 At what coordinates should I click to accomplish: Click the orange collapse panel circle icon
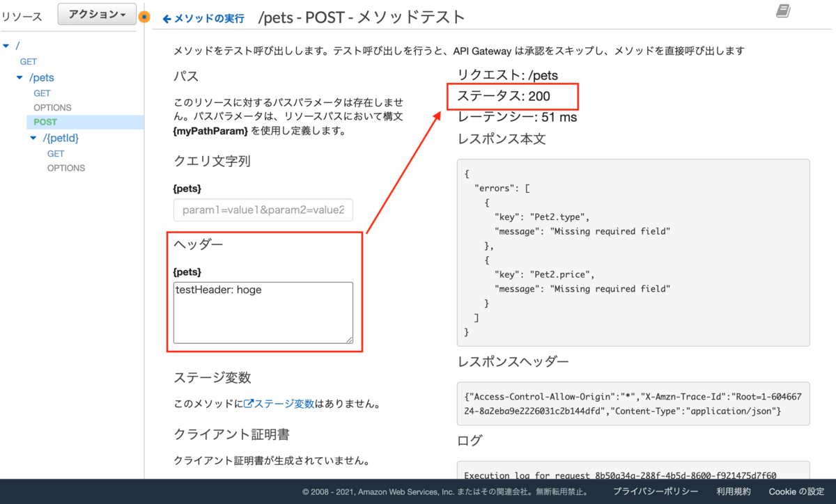[x=144, y=17]
